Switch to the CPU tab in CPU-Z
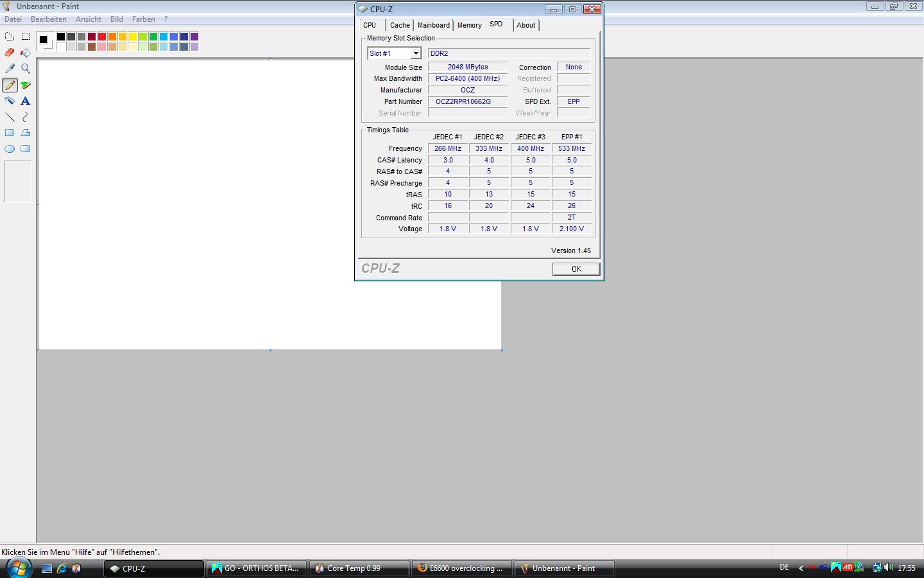This screenshot has width=924, height=578. [x=370, y=25]
